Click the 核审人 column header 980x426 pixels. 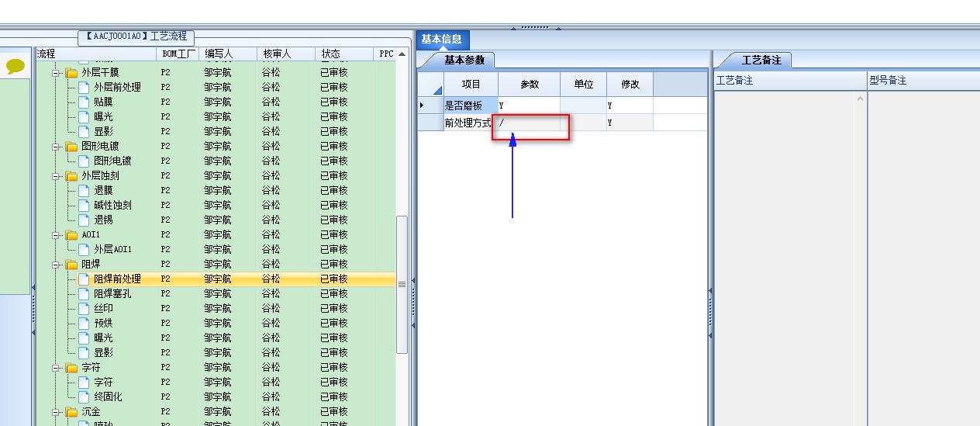tap(286, 54)
